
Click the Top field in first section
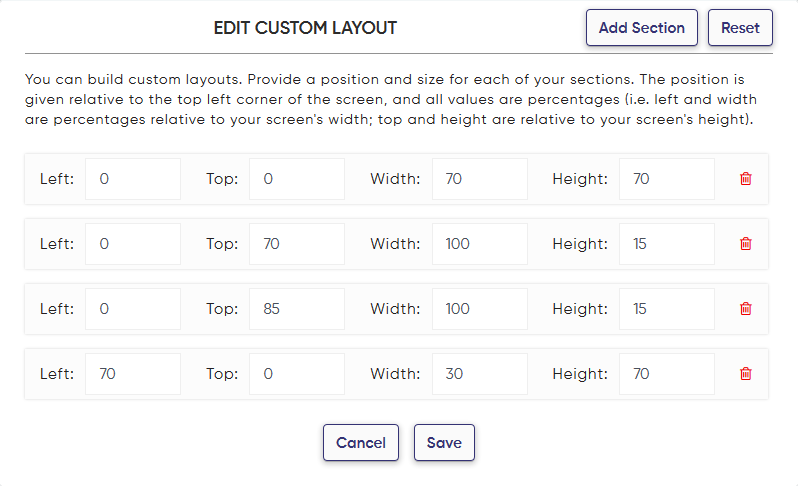[296, 179]
